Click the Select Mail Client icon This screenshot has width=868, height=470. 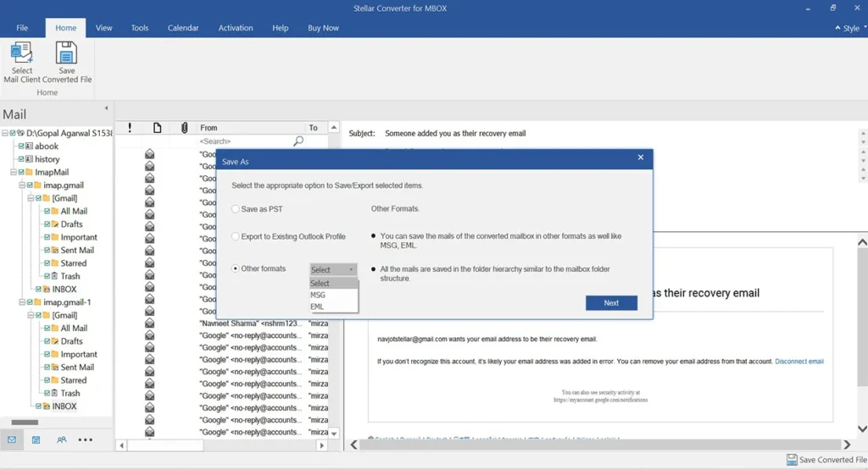coord(21,53)
